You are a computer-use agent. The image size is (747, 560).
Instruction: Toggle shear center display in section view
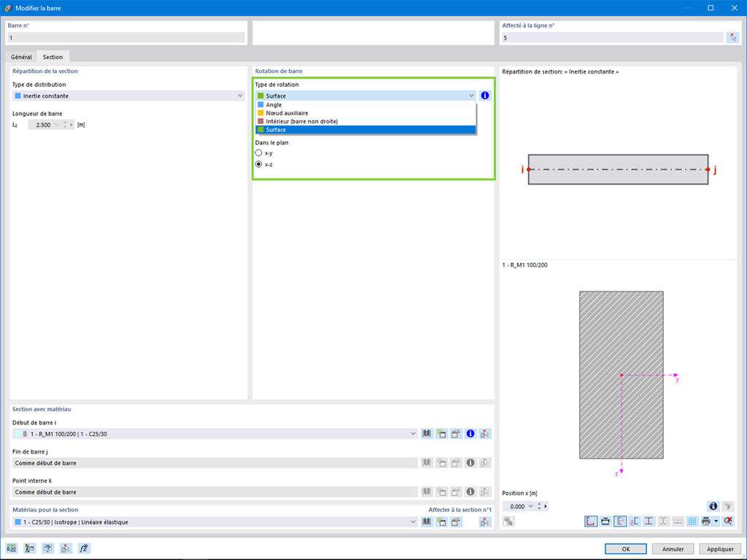[x=634, y=521]
